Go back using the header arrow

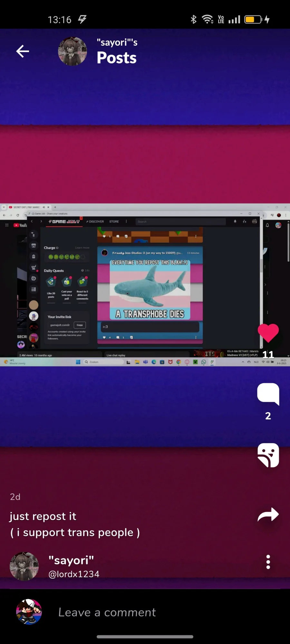pyautogui.click(x=23, y=51)
